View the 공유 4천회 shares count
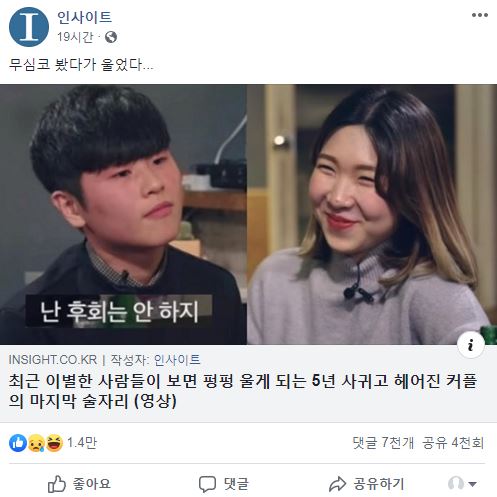This screenshot has height=497, width=497. (453, 443)
